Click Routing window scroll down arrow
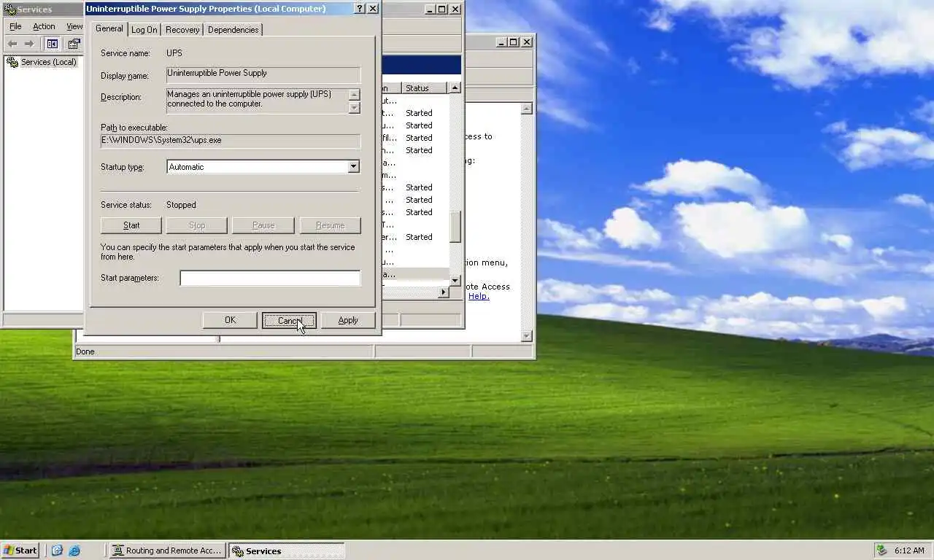 [x=527, y=336]
